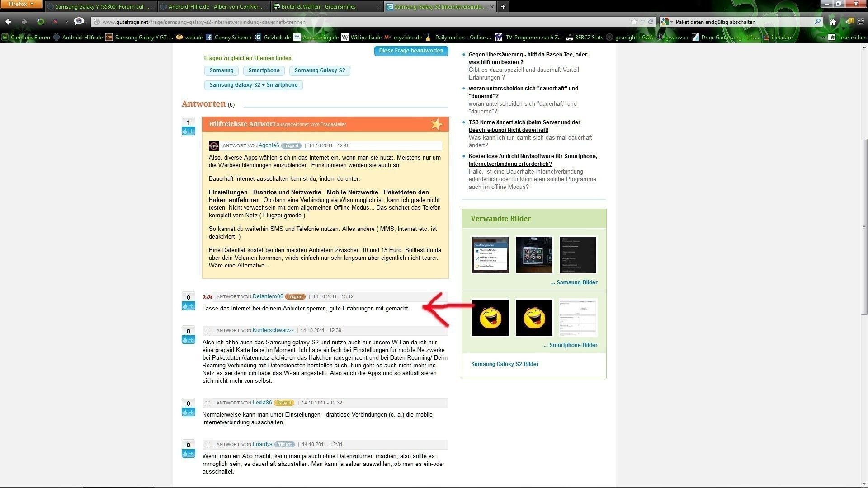
Task: Open the URL history dropdown arrow
Action: [643, 22]
